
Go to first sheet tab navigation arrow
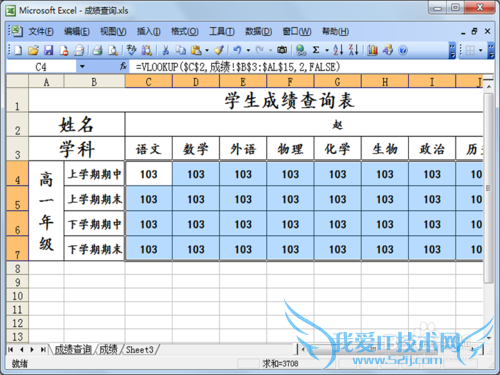click(x=11, y=349)
